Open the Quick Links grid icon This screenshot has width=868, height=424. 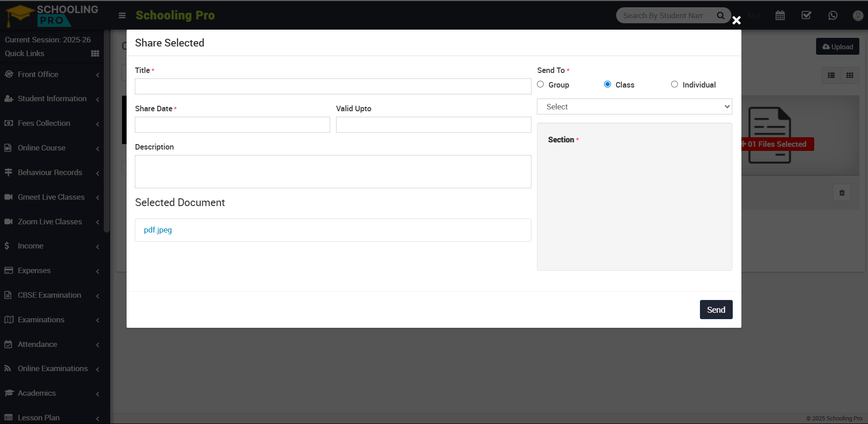[x=95, y=53]
